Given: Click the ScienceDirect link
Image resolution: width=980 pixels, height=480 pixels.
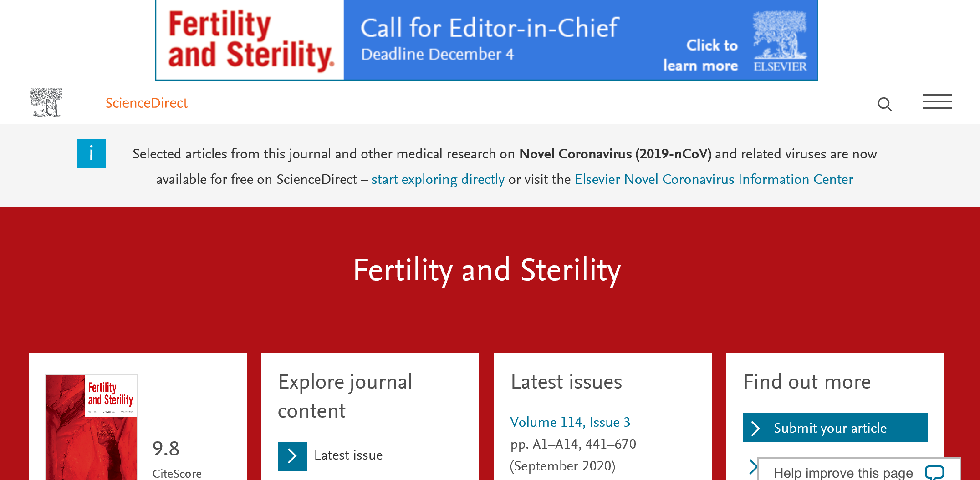Looking at the screenshot, I should coord(147,103).
